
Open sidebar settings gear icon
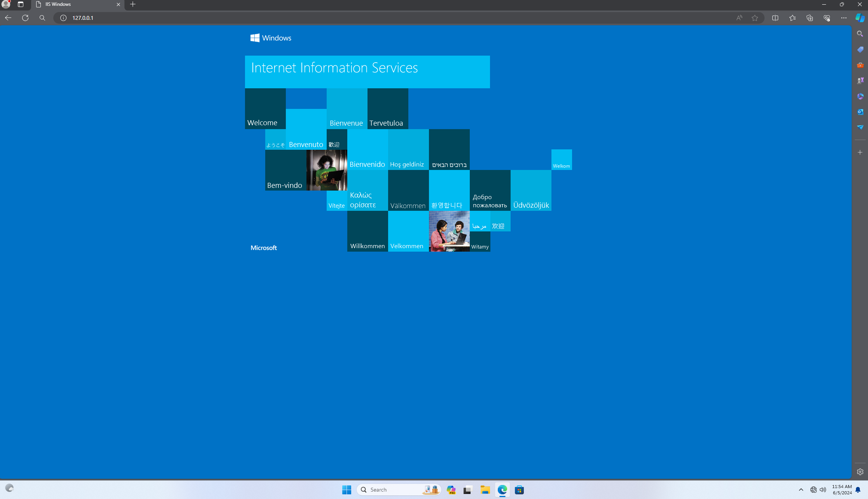[x=860, y=472]
